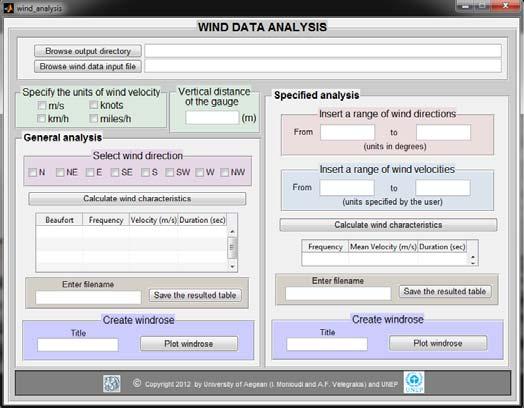
Task: Toggle the E wind direction checkbox
Action: pyautogui.click(x=90, y=172)
